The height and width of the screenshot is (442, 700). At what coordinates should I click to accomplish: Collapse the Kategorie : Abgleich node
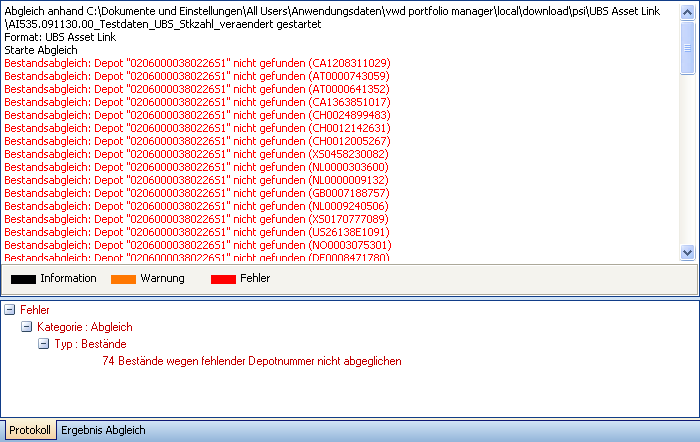[x=27, y=327]
